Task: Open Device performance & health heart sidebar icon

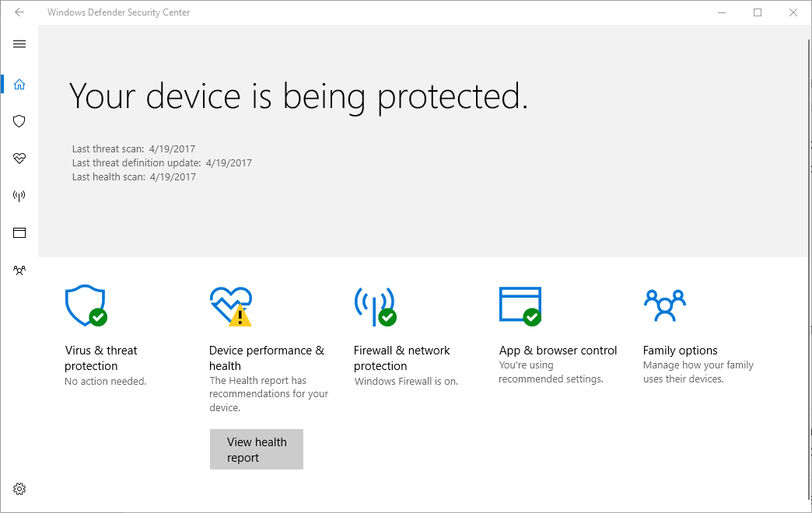Action: coord(19,159)
